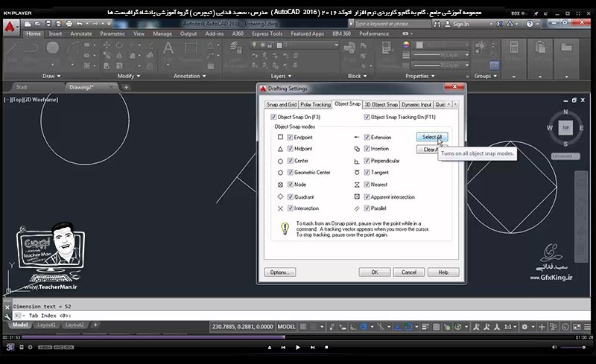The image size is (596, 364).
Task: Switch to Polar Tracking tab
Action: click(315, 104)
